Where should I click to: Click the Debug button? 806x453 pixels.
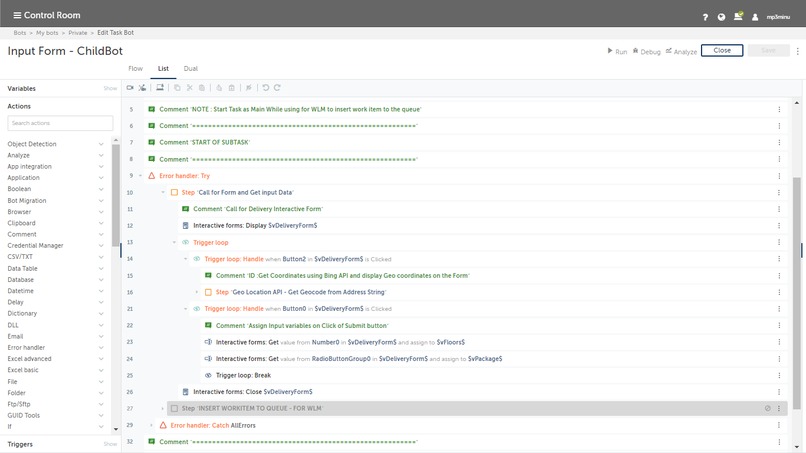(x=647, y=51)
